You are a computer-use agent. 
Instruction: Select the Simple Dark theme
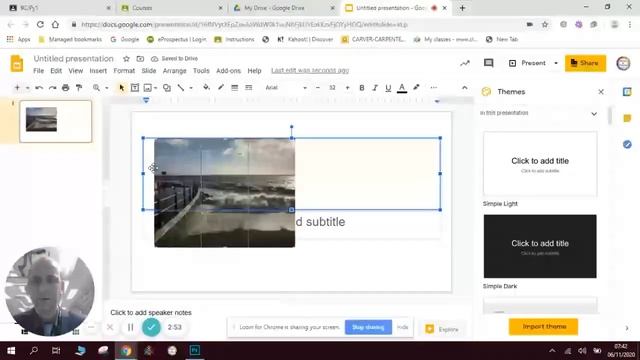click(540, 246)
